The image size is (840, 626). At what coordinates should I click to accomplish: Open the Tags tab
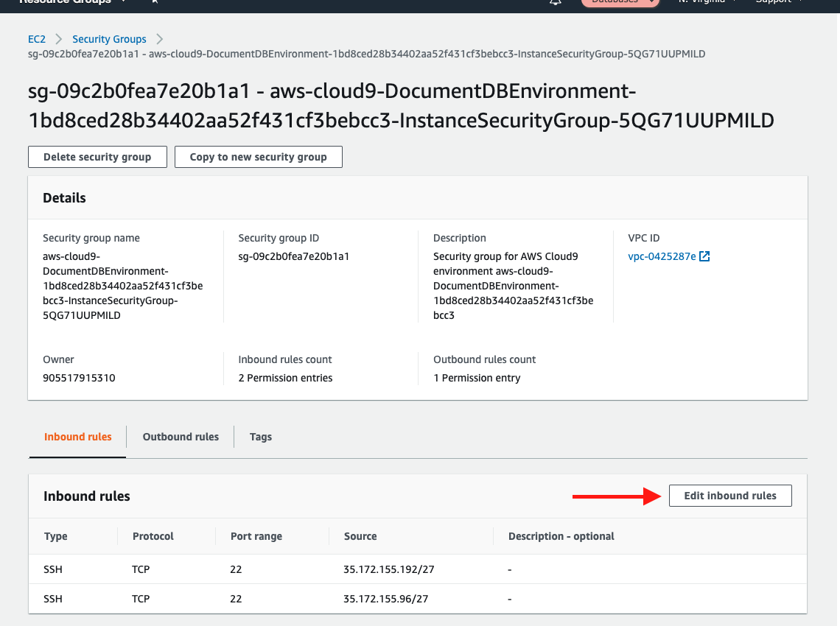pyautogui.click(x=260, y=437)
